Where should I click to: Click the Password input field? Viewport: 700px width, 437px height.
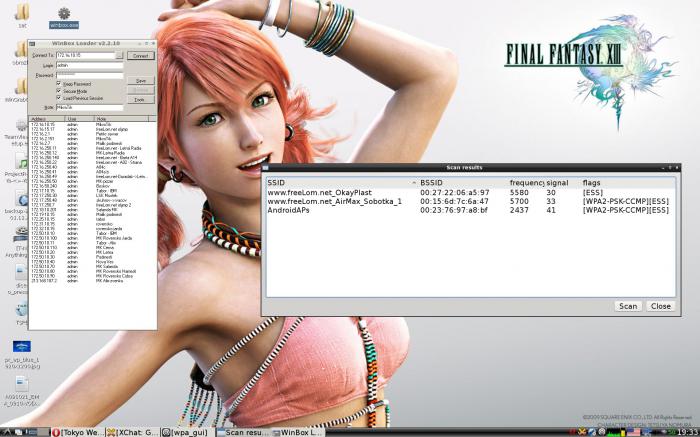pos(90,75)
